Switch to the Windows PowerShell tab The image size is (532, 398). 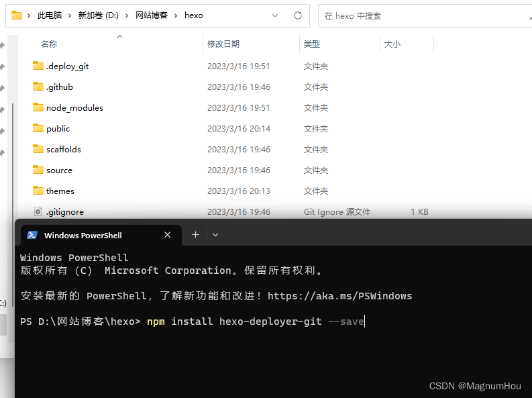click(x=83, y=235)
